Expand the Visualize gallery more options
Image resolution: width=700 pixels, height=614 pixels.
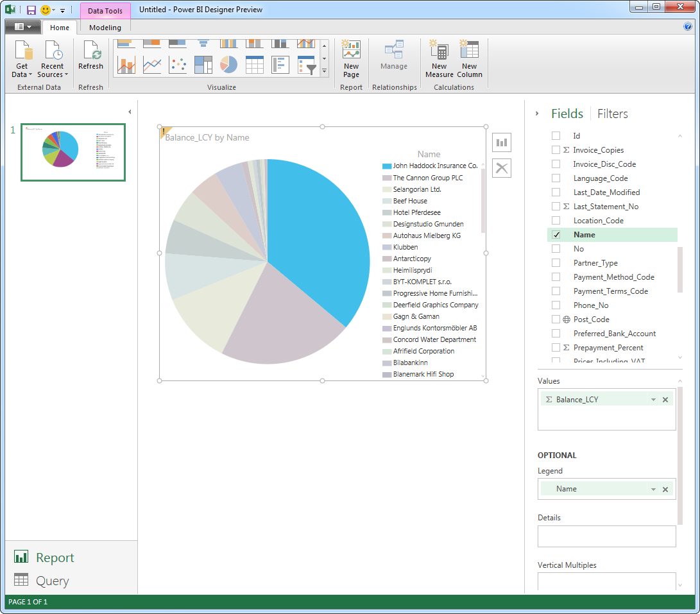click(x=324, y=71)
